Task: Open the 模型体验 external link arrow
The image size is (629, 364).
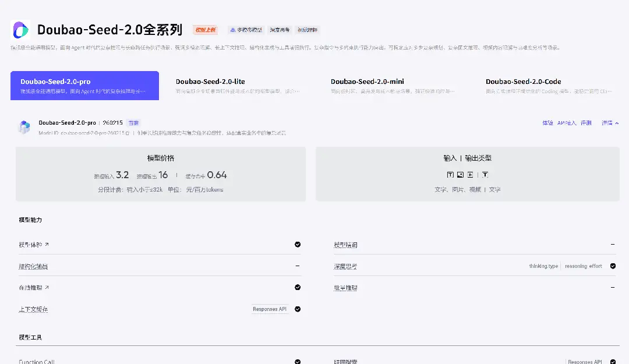Action: pos(47,245)
